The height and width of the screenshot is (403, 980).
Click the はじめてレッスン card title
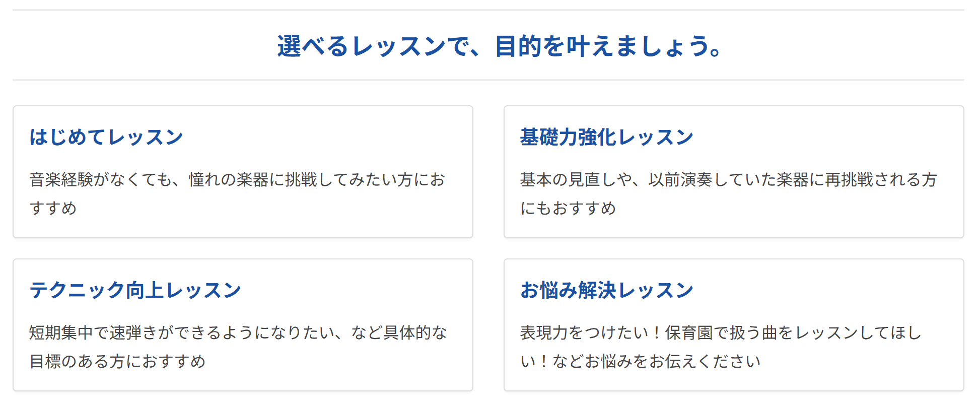point(106,137)
